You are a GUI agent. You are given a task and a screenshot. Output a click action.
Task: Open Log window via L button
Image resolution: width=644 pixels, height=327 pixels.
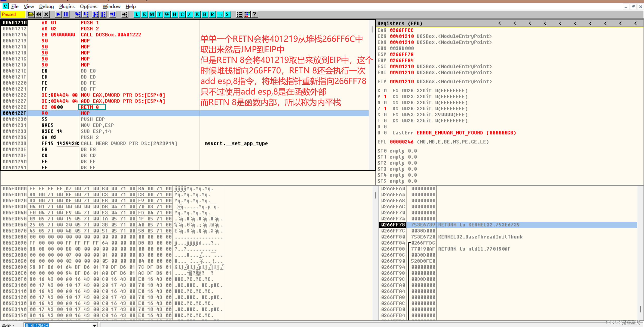137,14
